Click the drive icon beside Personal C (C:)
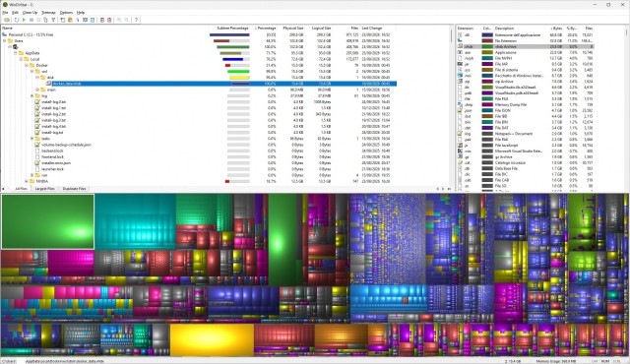 tap(5, 34)
